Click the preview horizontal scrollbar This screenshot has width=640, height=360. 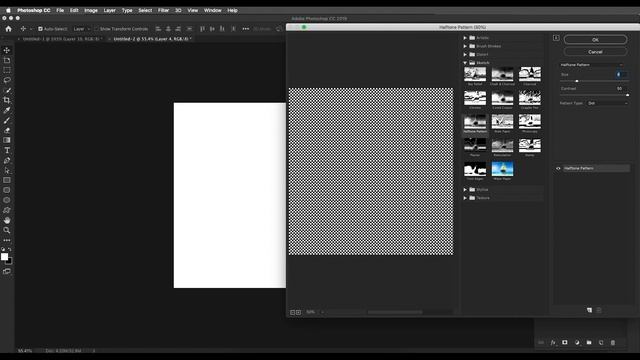click(x=395, y=312)
